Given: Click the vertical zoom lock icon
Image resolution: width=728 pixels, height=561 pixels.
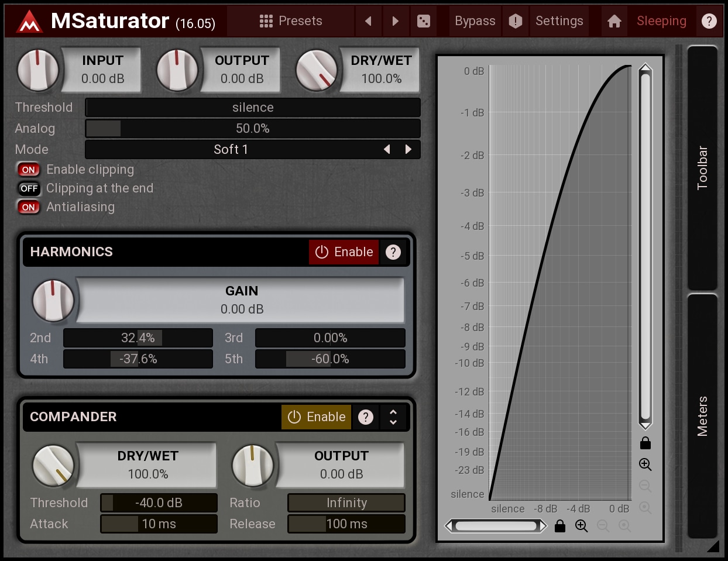Looking at the screenshot, I should pos(645,443).
